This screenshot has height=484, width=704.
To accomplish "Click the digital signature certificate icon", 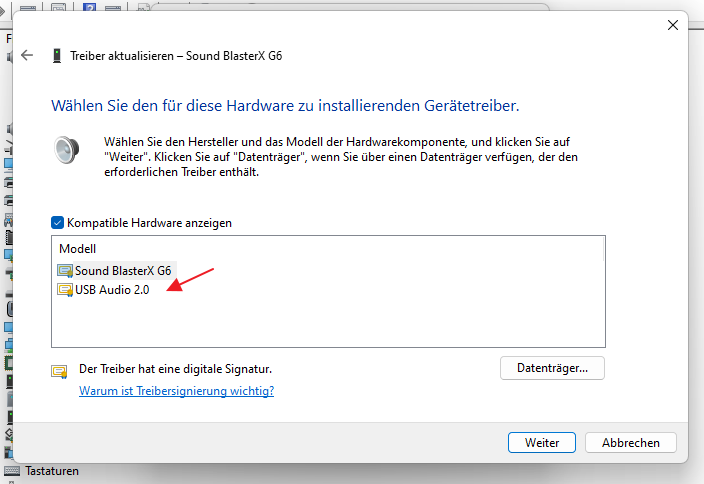I will tap(59, 371).
